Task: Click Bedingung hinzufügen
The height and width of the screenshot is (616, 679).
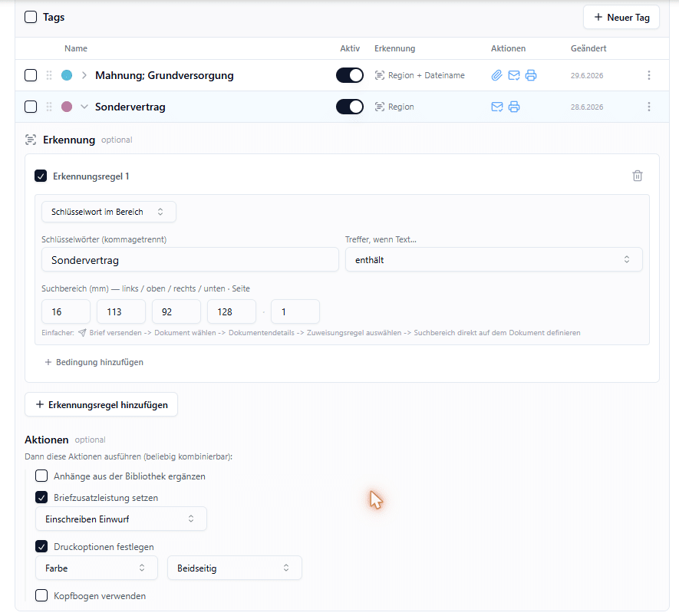Action: (94, 362)
